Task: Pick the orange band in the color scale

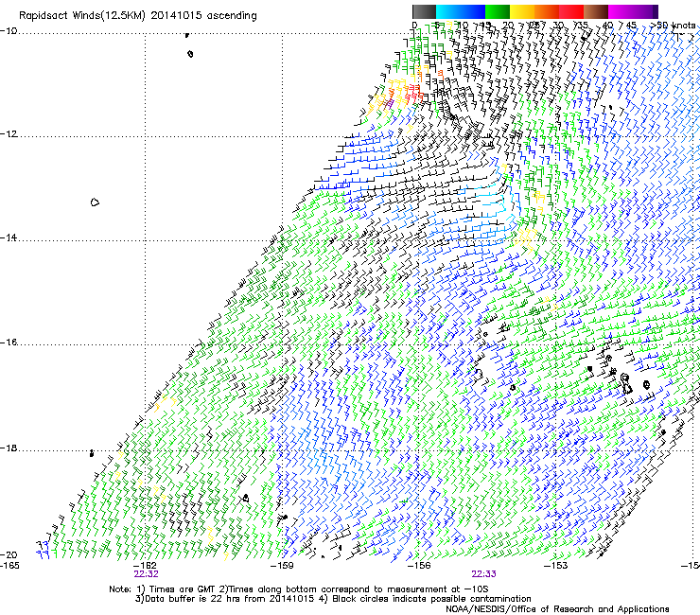Action: click(547, 11)
